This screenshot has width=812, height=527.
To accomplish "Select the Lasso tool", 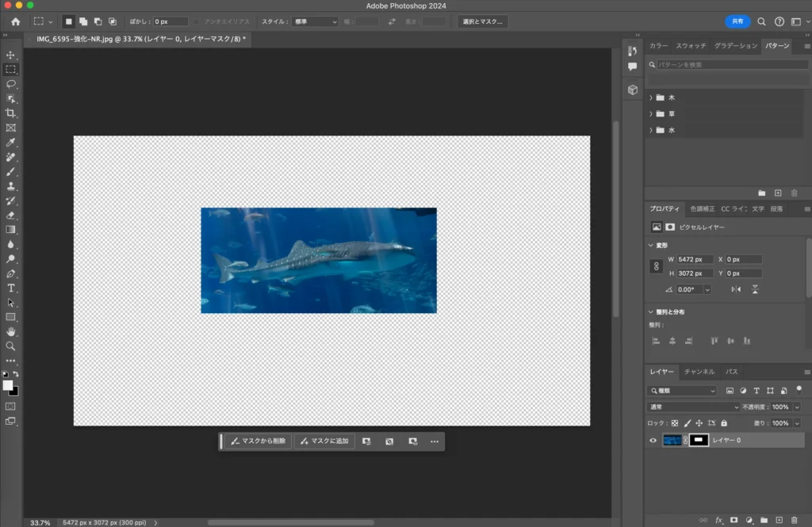I will pos(11,84).
